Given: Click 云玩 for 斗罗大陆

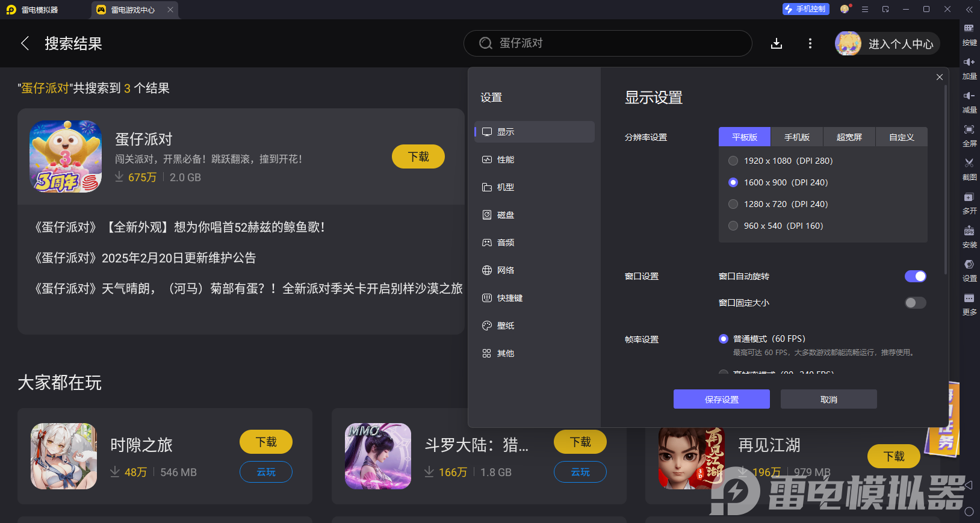Looking at the screenshot, I should click(x=580, y=472).
